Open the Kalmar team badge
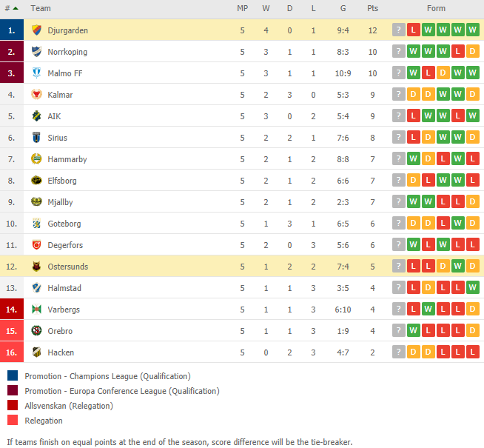This screenshot has height=448, width=484. (x=36, y=95)
